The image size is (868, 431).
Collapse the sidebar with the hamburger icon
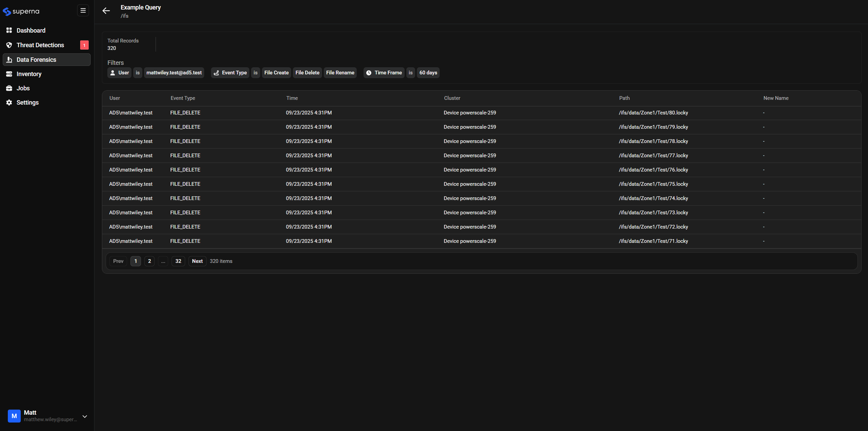pyautogui.click(x=83, y=11)
